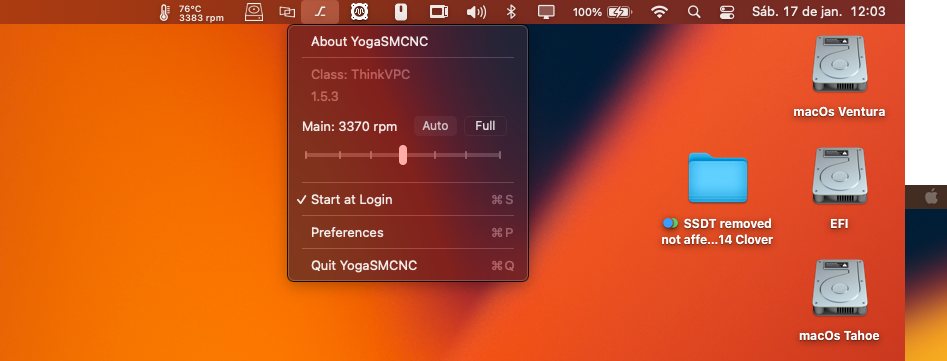This screenshot has width=947, height=361.
Task: Open the screen recording camera menu bar icon
Action: pyautogui.click(x=439, y=12)
